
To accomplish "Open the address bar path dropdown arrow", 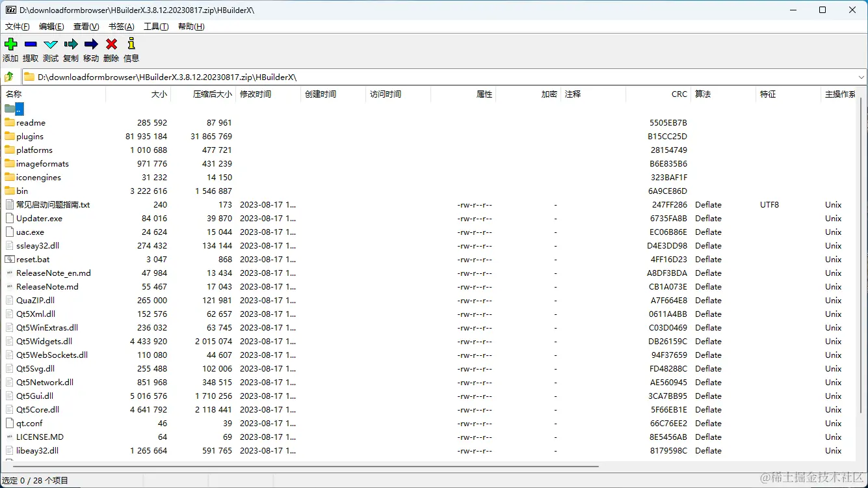I will point(861,77).
